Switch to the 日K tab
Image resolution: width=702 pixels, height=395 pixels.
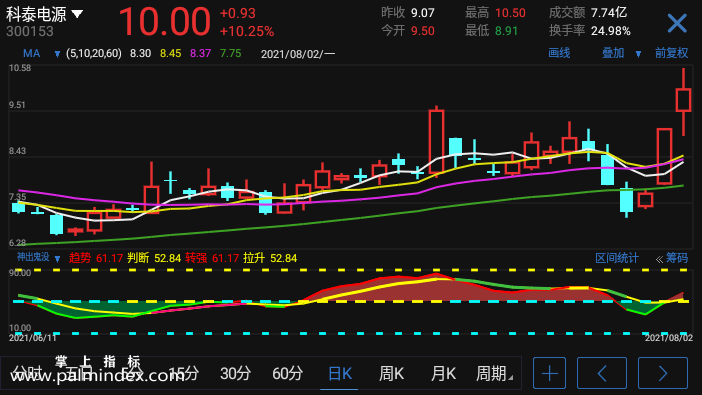coord(340,374)
